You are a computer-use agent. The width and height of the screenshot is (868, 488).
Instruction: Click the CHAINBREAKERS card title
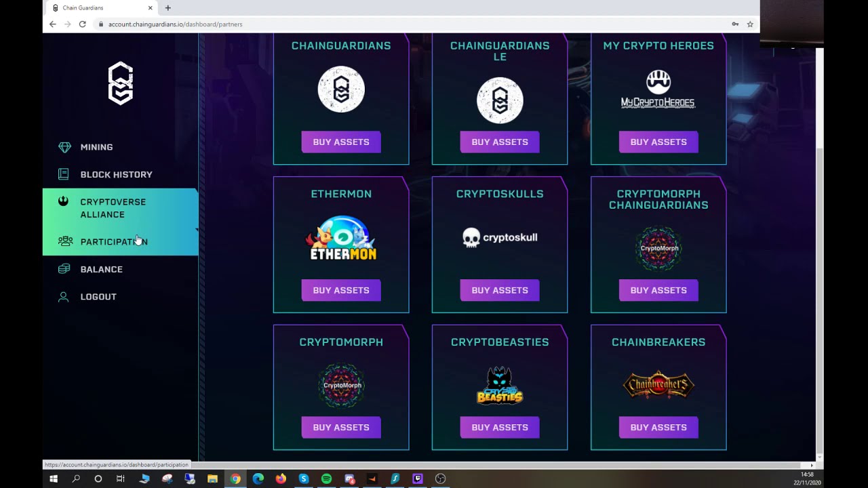(x=658, y=342)
